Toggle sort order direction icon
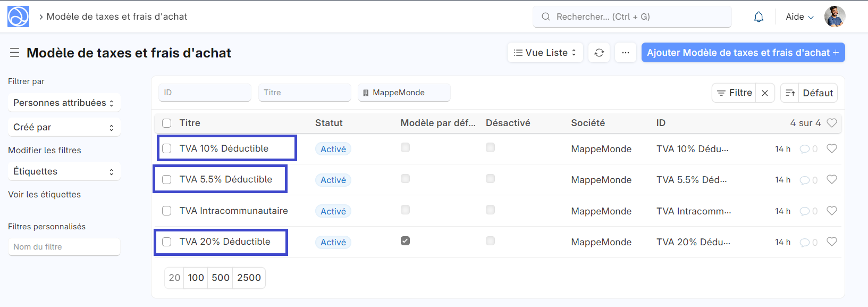The height and width of the screenshot is (307, 868). coord(790,93)
